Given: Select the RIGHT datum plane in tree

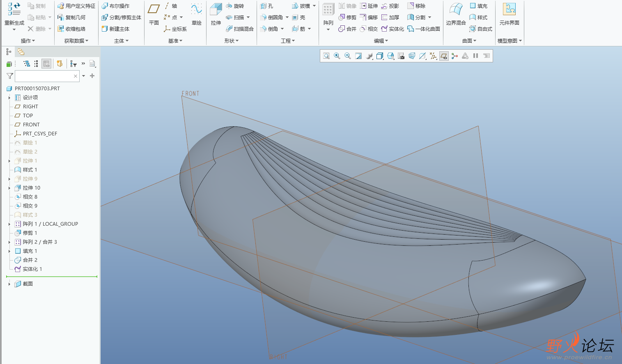Looking at the screenshot, I should 30,107.
